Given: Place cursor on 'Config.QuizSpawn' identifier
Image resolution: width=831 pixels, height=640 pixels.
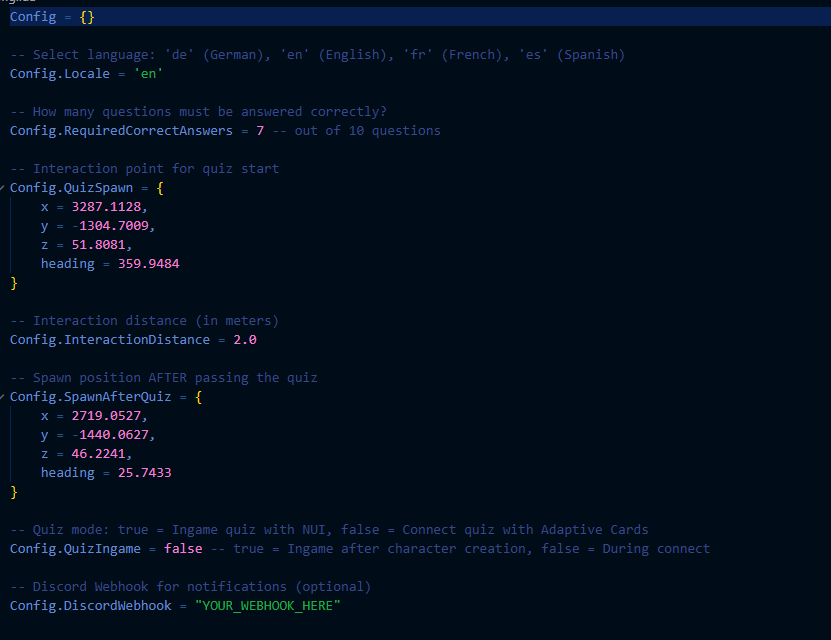Looking at the screenshot, I should [x=72, y=188].
